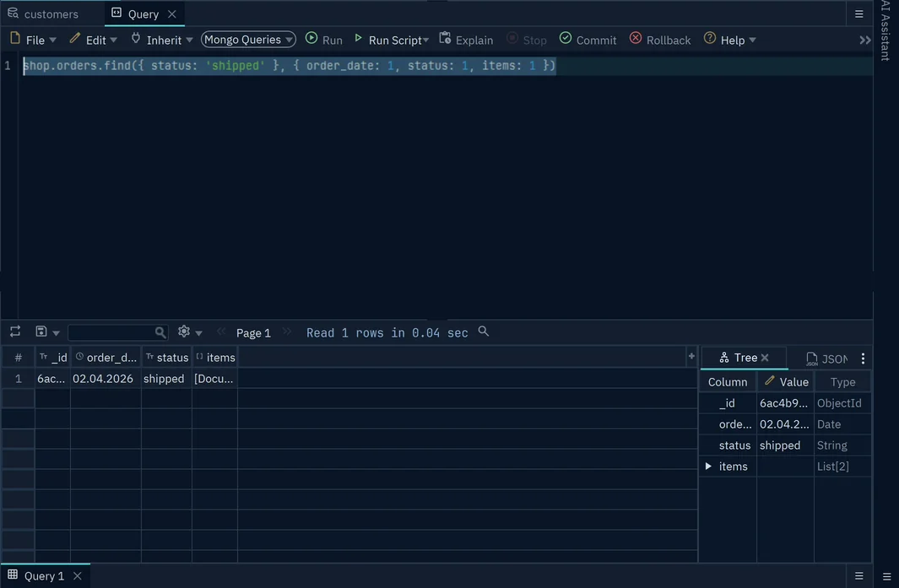Click the 6ac4b9... value cell
The width and height of the screenshot is (899, 588).
pyautogui.click(x=785, y=403)
